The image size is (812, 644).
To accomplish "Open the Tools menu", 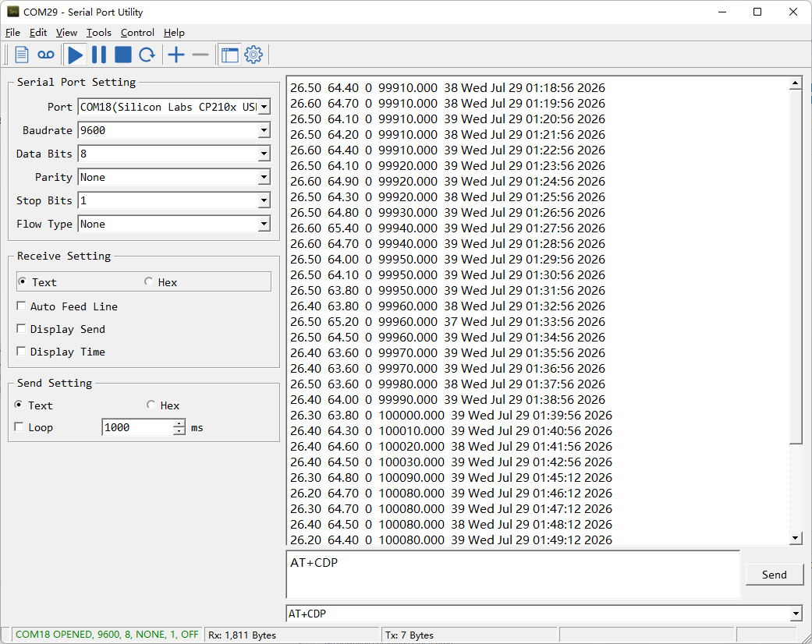I will point(98,33).
